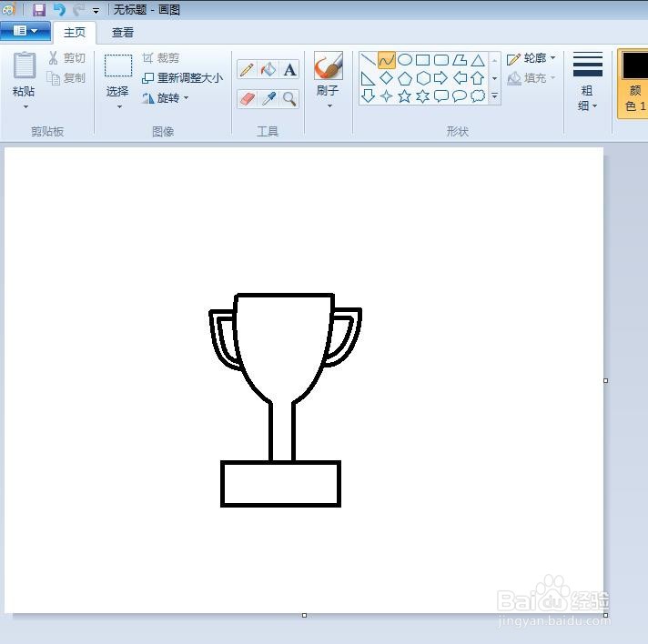This screenshot has height=644, width=648.
Task: Expand the Select (选择) dropdown arrow
Action: (x=119, y=107)
